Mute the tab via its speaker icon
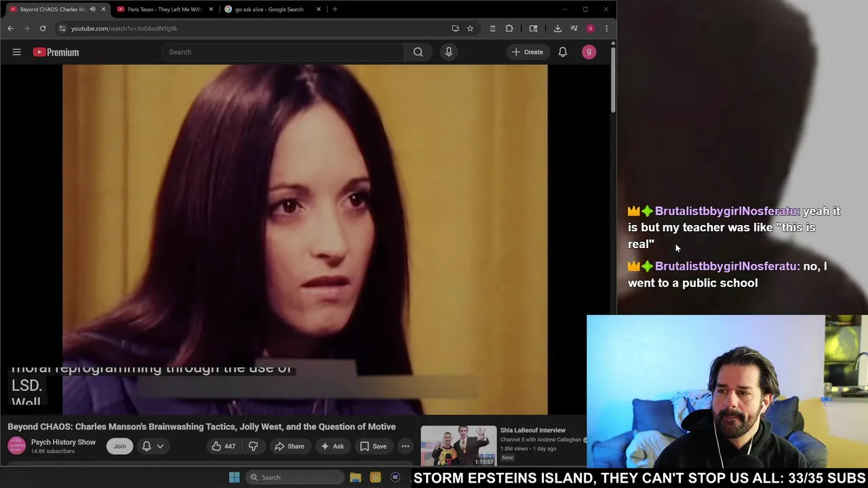The width and height of the screenshot is (868, 488). click(92, 9)
